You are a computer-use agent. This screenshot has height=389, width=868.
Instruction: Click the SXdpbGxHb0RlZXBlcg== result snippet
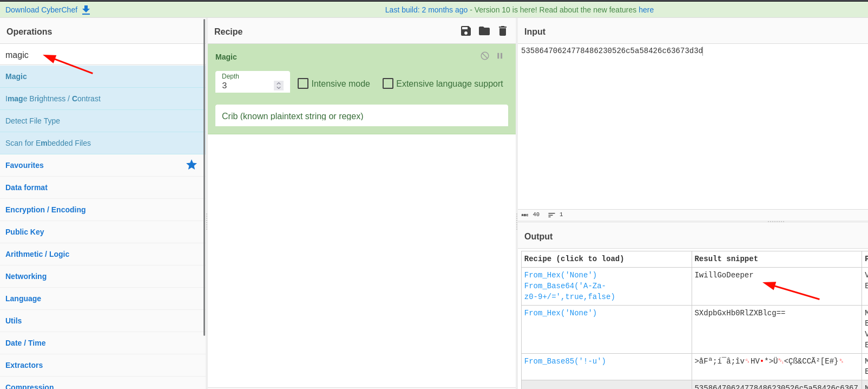(x=740, y=313)
